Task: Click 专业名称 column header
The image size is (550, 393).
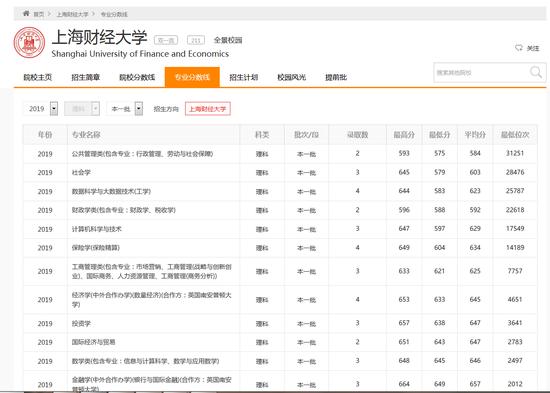Action: click(x=86, y=135)
